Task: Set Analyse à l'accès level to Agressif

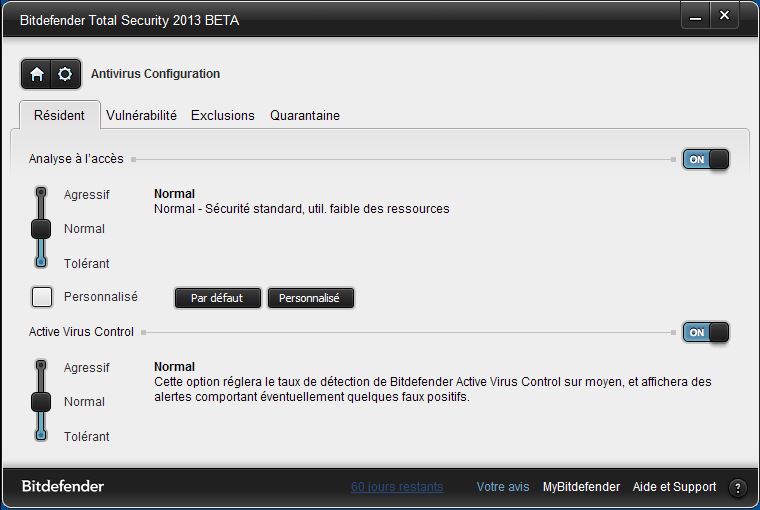Action: [87, 194]
